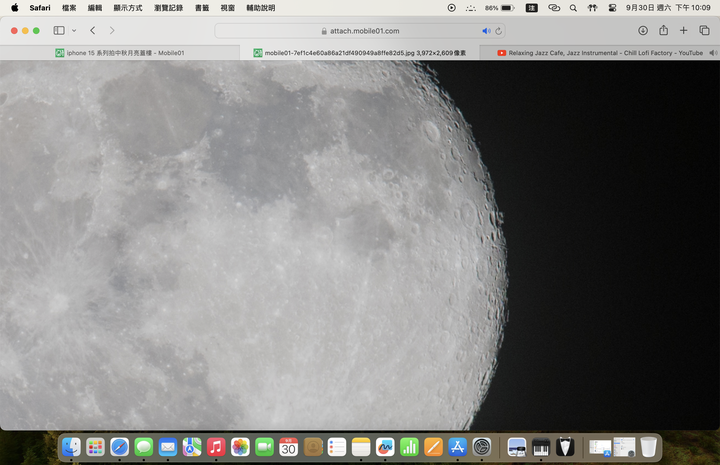Open a new tab with plus button

[683, 30]
